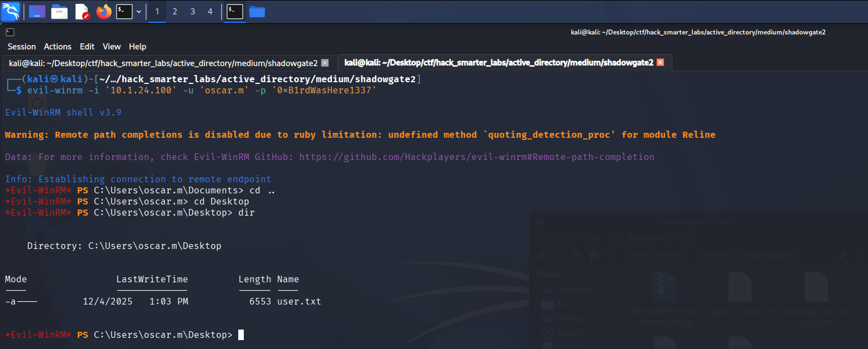Open the View menu
The width and height of the screenshot is (868, 349).
112,47
